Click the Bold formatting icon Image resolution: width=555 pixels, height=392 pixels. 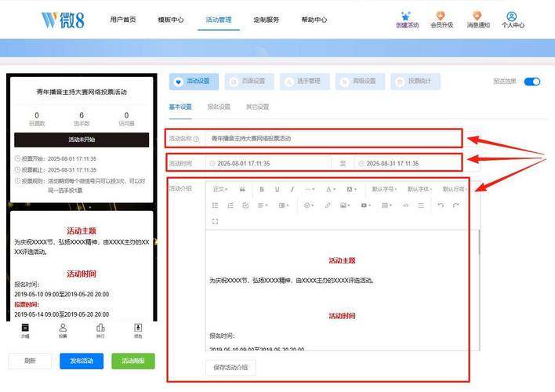point(263,189)
